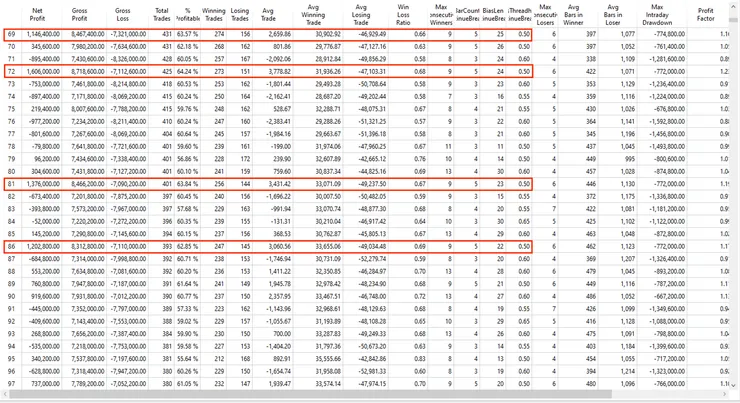Click the horizontal scrollbar left arrow
Image resolution: width=740 pixels, height=403 pixels.
tap(4, 394)
